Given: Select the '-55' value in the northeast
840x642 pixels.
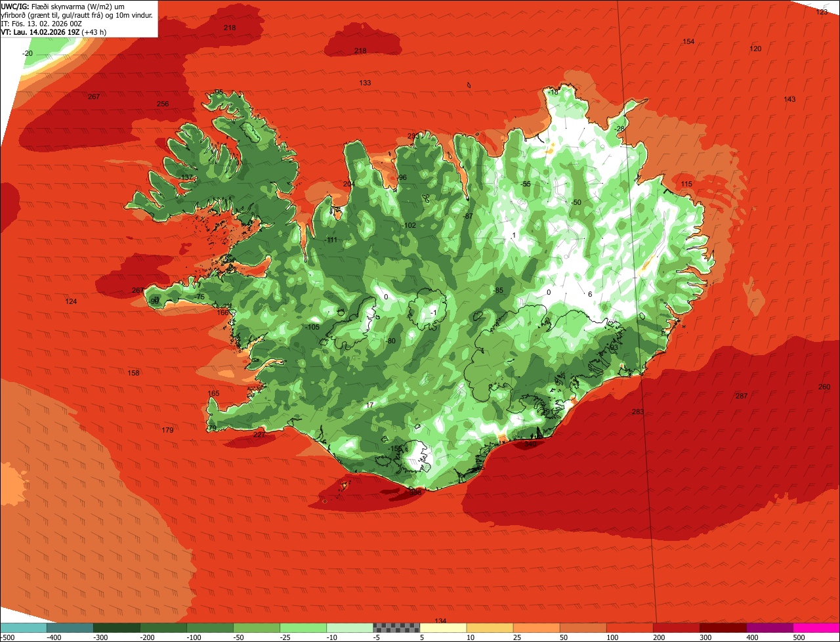Looking at the screenshot, I should tap(526, 184).
